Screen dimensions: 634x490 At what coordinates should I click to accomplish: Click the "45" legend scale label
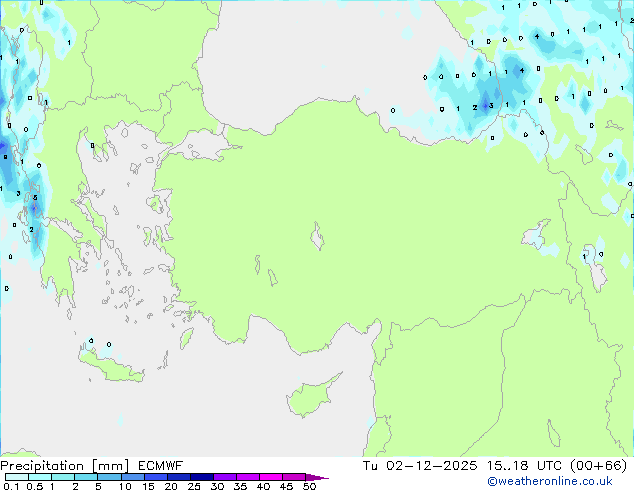click(286, 486)
